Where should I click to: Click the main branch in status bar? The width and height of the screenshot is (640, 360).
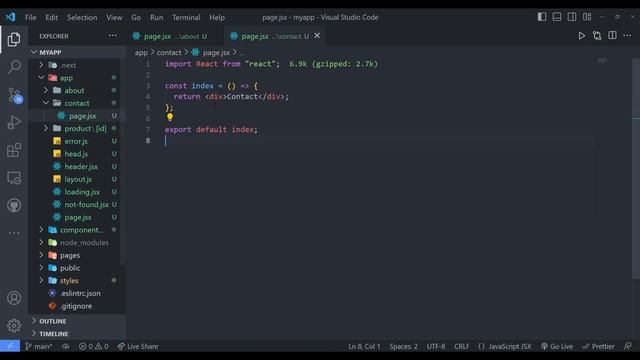39,346
